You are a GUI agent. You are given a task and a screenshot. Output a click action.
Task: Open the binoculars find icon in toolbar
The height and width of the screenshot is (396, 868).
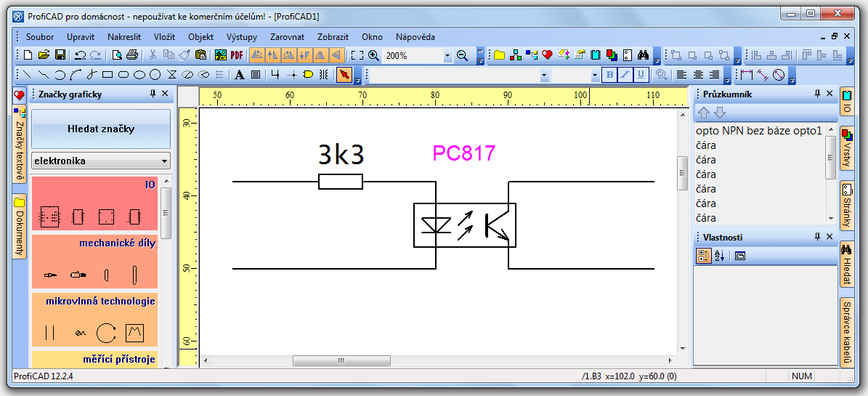pyautogui.click(x=643, y=54)
